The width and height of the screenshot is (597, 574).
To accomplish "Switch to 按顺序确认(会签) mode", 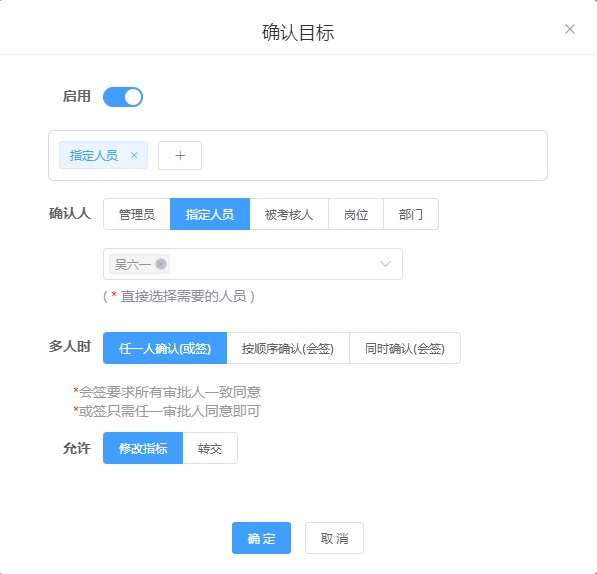I will pos(288,348).
